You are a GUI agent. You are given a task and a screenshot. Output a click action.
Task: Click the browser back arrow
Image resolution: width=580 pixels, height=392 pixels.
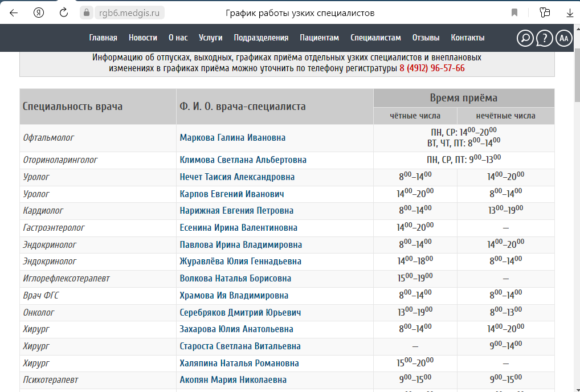[x=14, y=13]
